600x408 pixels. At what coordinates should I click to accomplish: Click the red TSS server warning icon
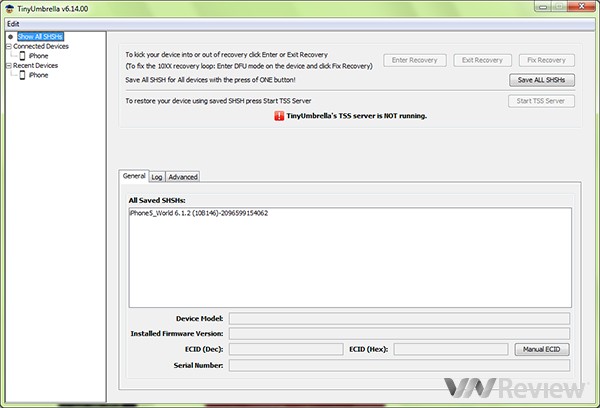coord(279,116)
